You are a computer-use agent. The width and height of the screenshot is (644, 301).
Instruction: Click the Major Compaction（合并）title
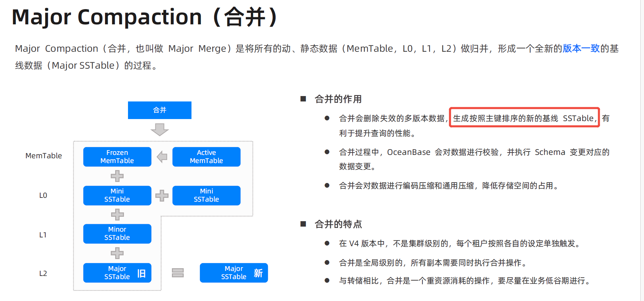click(145, 17)
